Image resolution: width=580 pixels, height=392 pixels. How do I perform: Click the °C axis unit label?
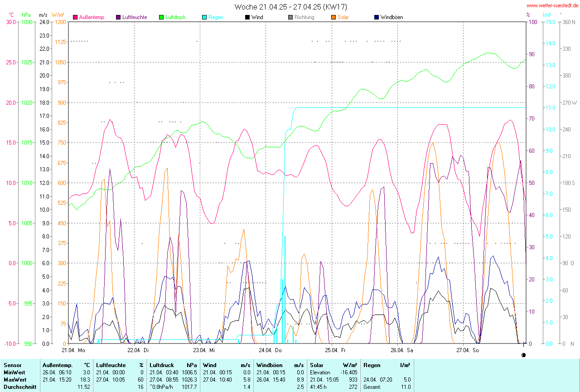(12, 15)
